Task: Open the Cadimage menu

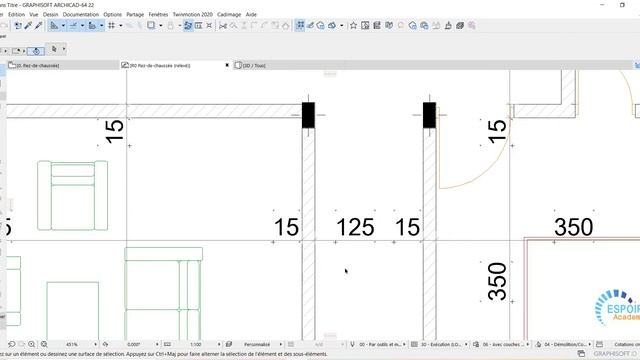Action: tap(229, 14)
